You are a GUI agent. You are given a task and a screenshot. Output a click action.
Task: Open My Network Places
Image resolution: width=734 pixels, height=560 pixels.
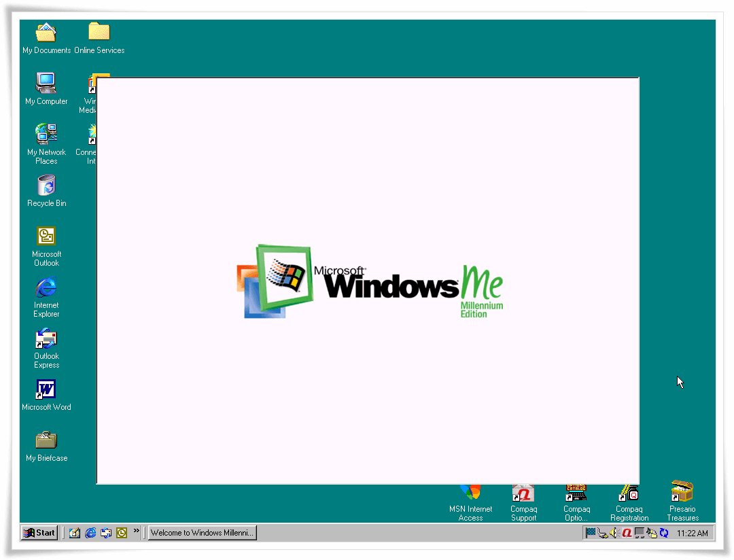46,134
